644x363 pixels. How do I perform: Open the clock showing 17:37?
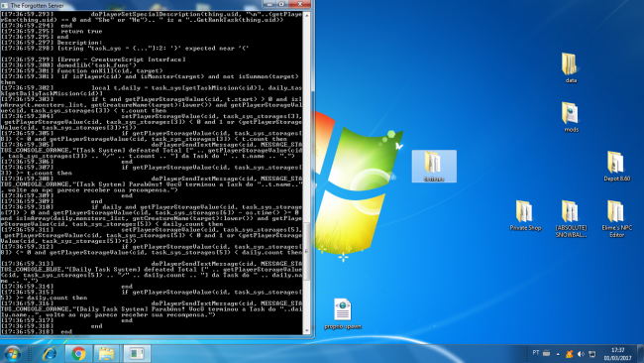pyautogui.click(x=617, y=354)
